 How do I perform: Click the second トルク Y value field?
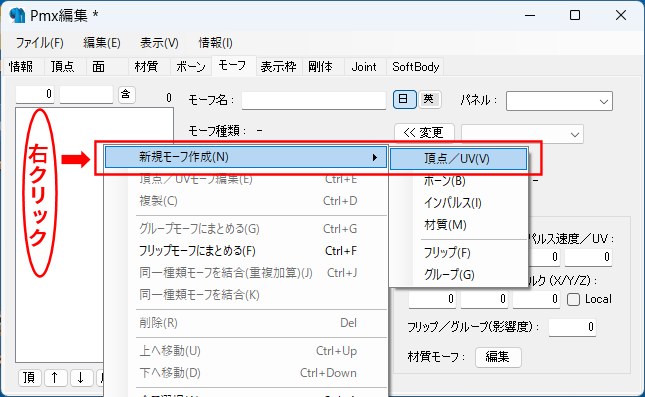coord(485,299)
